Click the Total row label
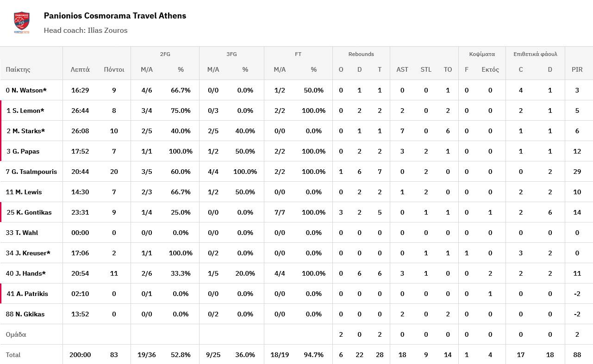 (x=13, y=355)
